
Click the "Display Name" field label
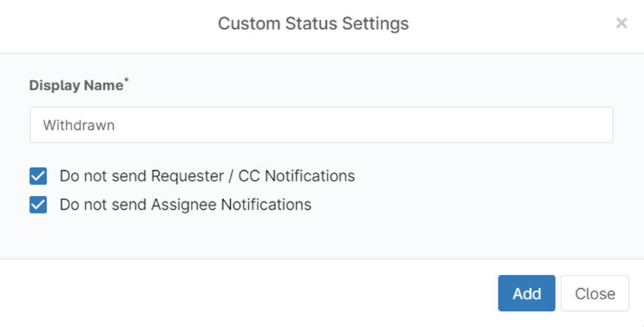[76, 86]
